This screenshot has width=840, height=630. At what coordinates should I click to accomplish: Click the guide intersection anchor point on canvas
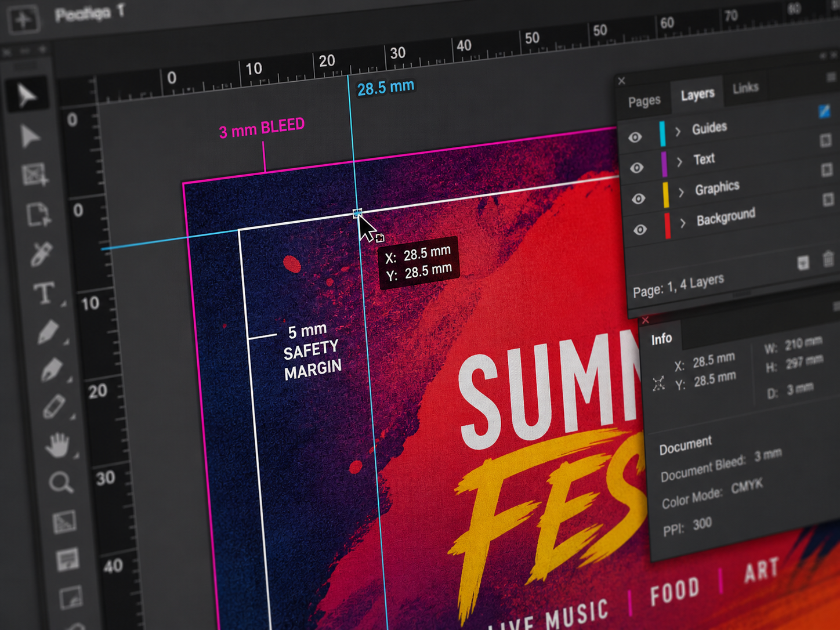click(x=357, y=213)
